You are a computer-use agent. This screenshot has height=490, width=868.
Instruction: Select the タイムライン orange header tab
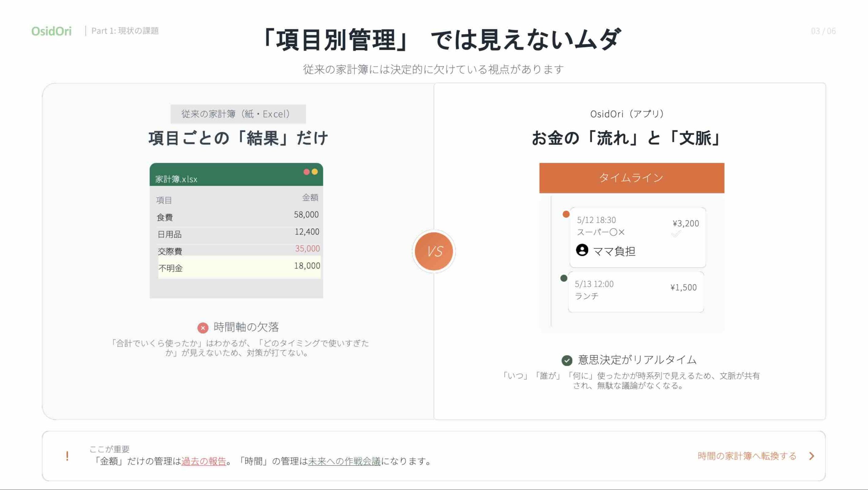click(x=631, y=178)
